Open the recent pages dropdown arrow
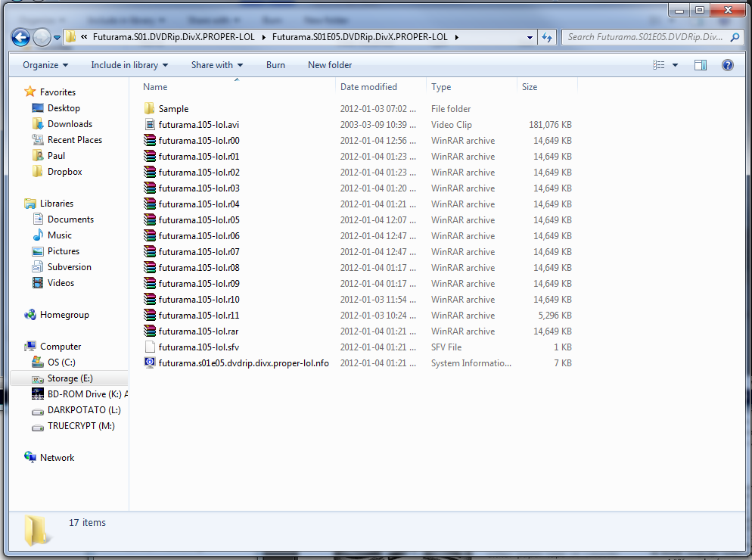 (57, 37)
